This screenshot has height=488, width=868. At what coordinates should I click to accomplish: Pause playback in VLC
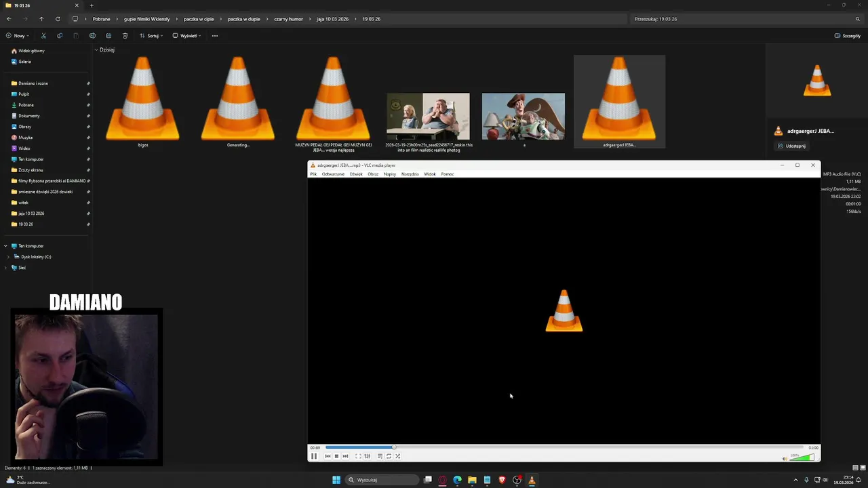pos(314,456)
